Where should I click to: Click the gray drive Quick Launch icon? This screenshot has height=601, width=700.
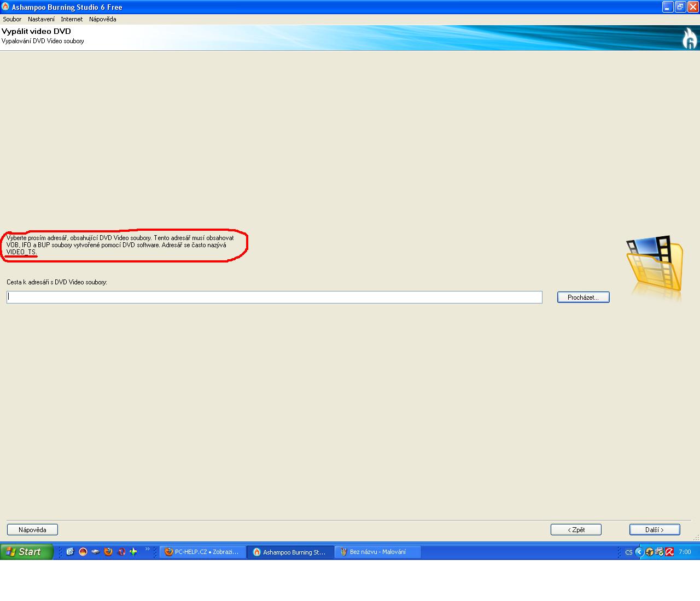[x=96, y=552]
